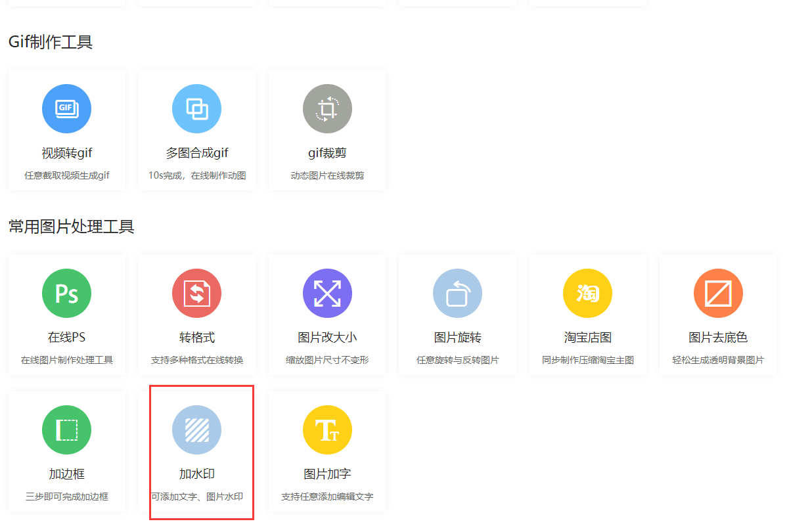Open the 图片旋转 rotation tool icon
Viewport: 789px width, 532px height.
(457, 293)
